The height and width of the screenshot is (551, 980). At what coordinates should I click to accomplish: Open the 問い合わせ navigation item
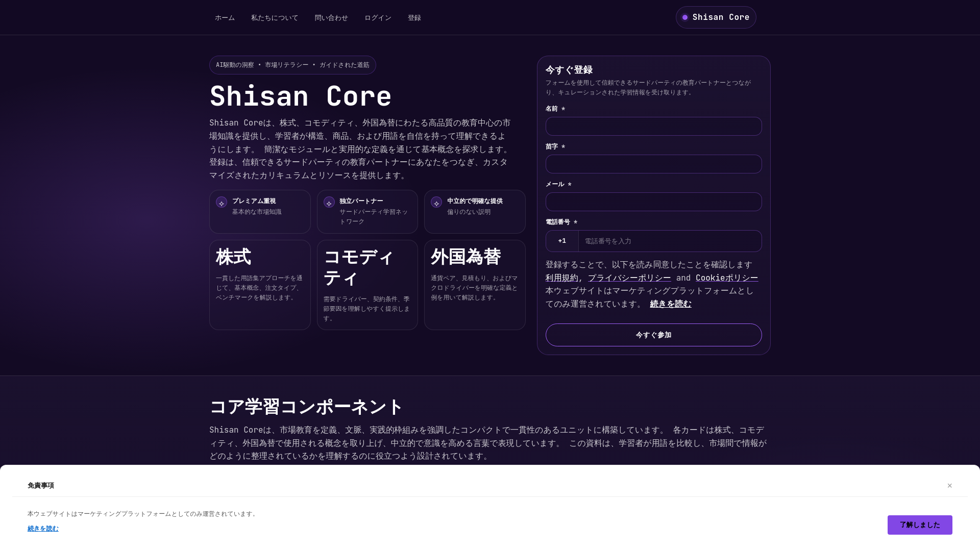[331, 18]
